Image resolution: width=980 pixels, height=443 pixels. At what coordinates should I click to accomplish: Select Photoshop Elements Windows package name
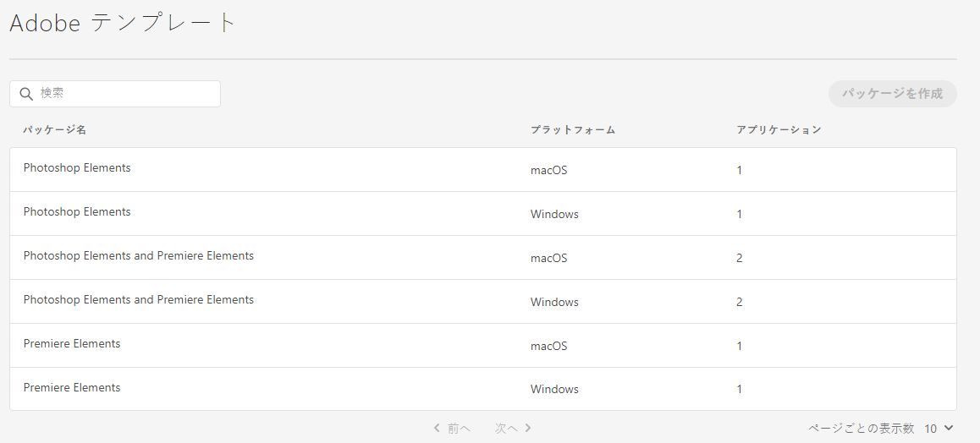click(x=77, y=211)
